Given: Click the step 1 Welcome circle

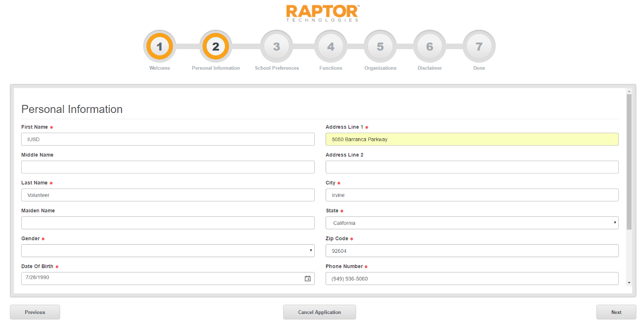Looking at the screenshot, I should point(159,47).
